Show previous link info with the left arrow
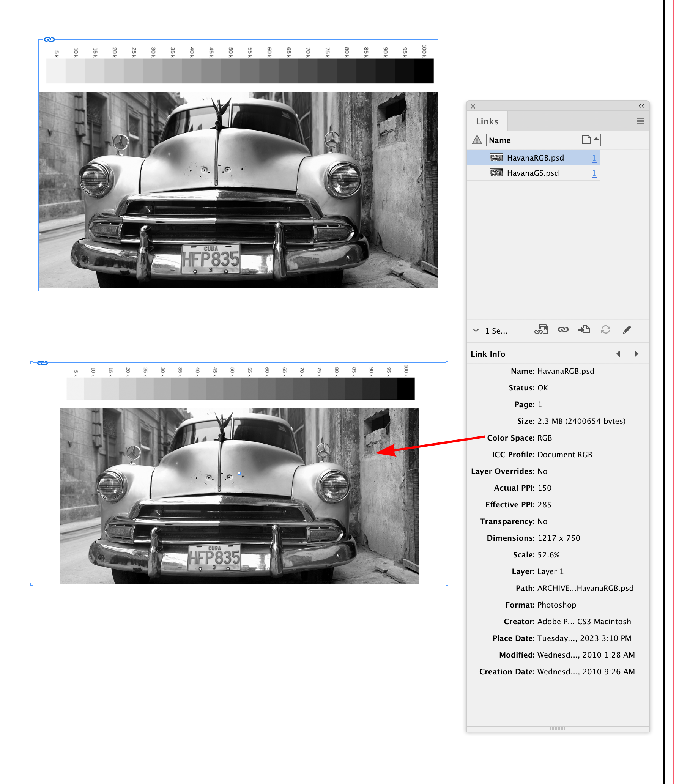The height and width of the screenshot is (784, 690). (618, 353)
